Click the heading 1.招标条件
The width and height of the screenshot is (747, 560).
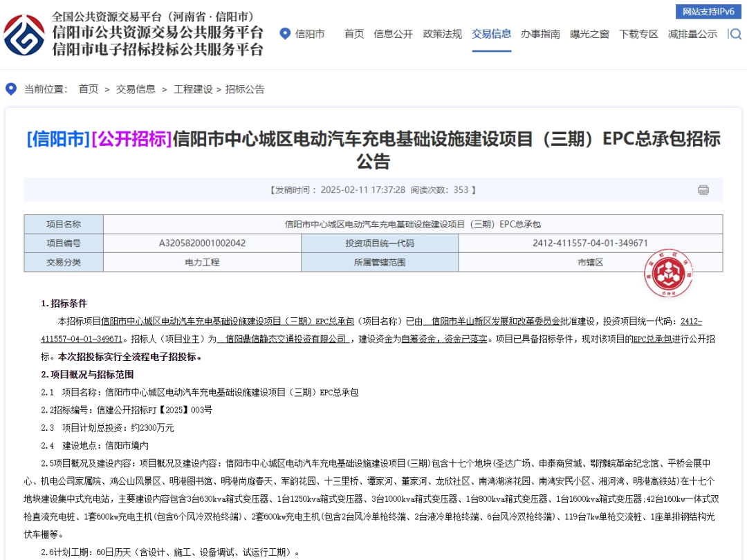[x=64, y=304]
